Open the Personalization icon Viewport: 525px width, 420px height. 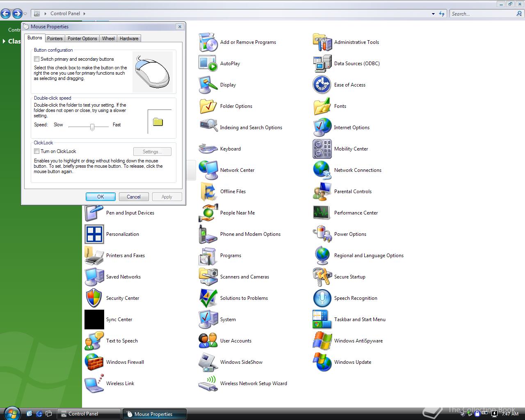click(94, 234)
